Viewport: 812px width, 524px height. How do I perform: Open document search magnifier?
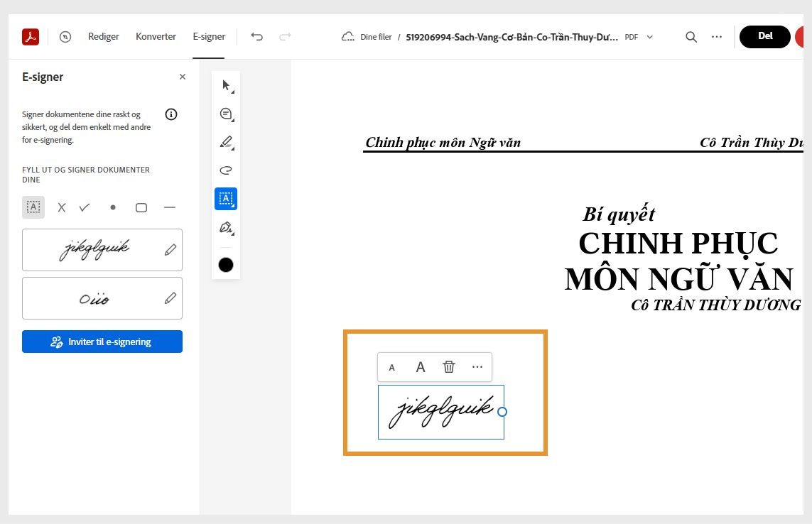point(691,37)
